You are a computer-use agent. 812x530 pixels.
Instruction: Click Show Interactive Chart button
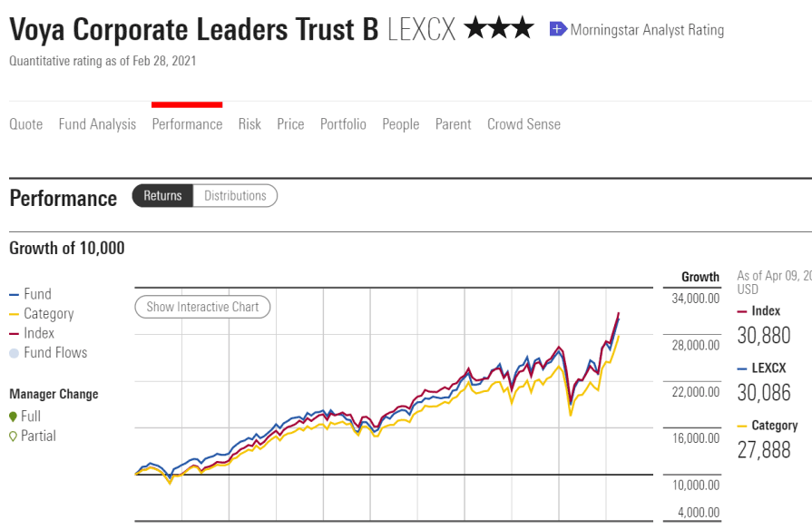pos(202,307)
